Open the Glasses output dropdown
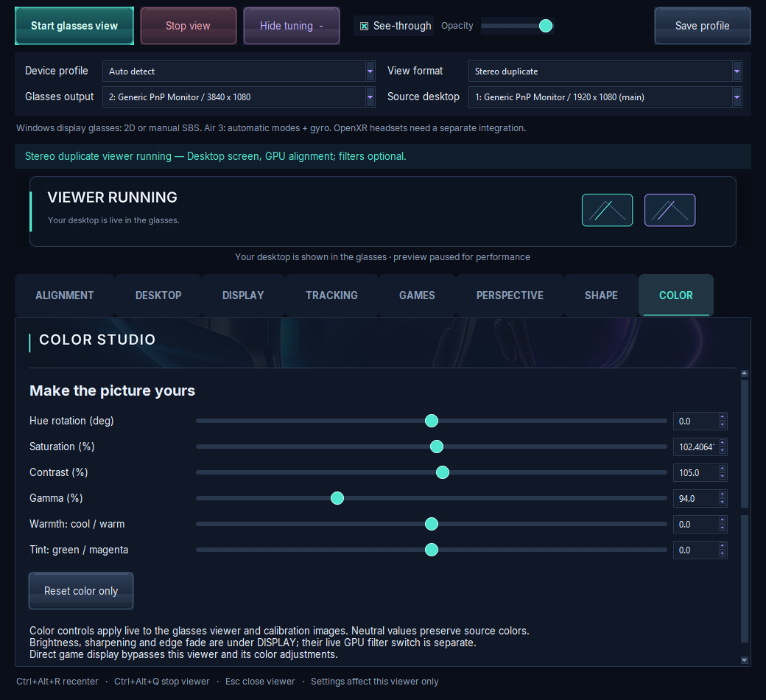 tap(239, 97)
